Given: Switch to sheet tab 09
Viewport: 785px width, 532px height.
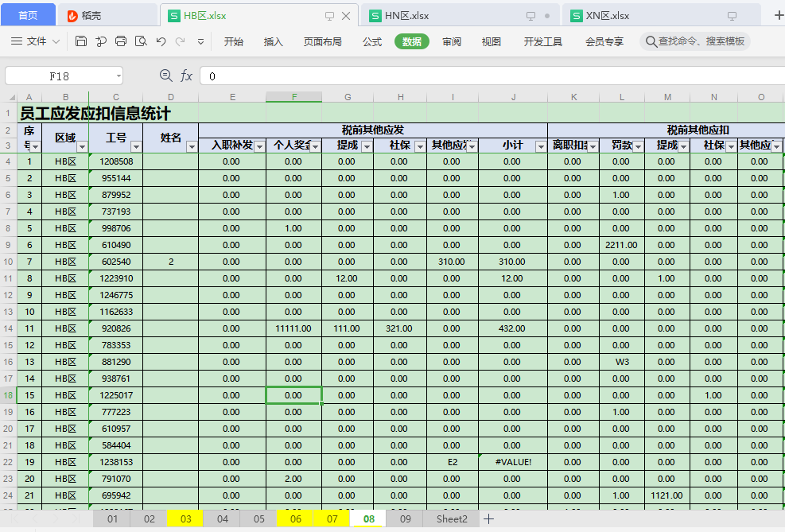Looking at the screenshot, I should [x=406, y=519].
